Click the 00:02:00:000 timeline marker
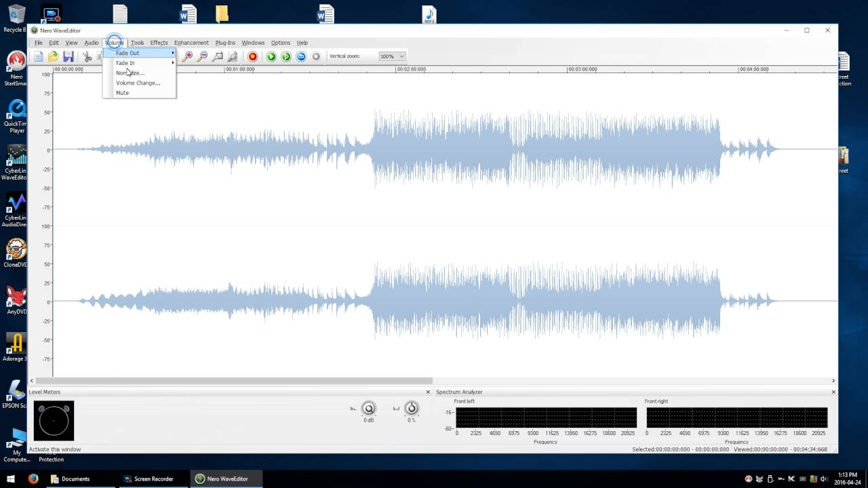 click(x=412, y=69)
